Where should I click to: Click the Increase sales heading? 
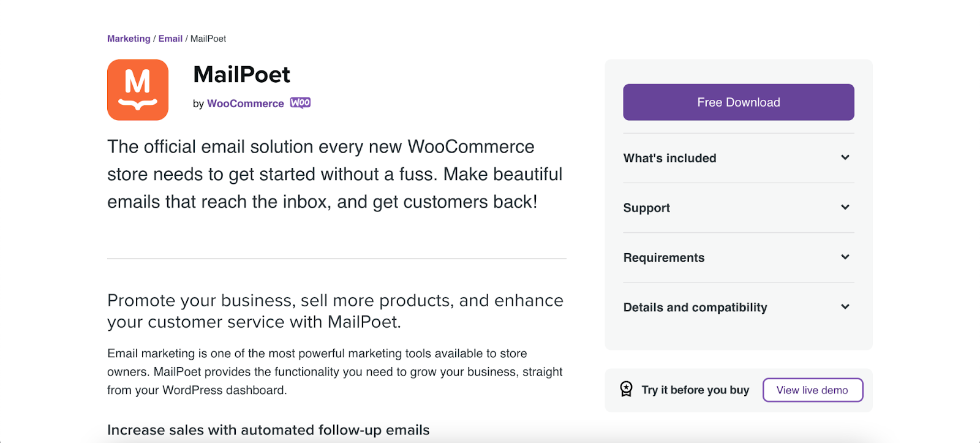click(x=268, y=430)
